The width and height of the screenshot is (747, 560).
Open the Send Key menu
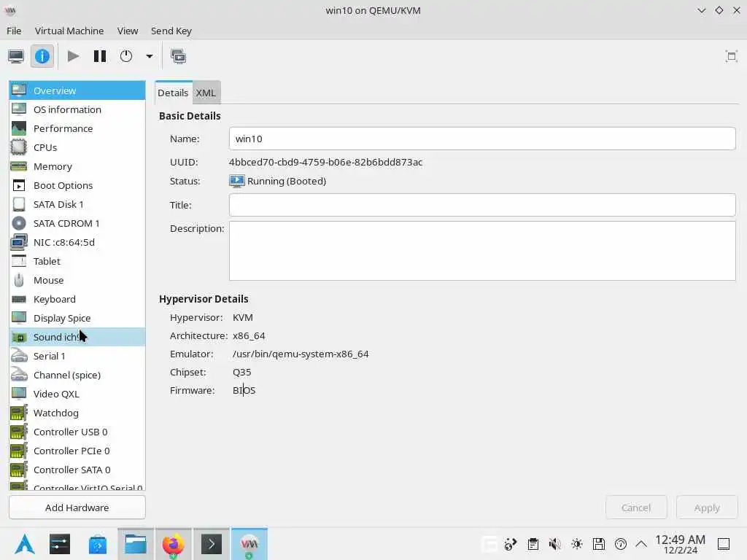171,31
